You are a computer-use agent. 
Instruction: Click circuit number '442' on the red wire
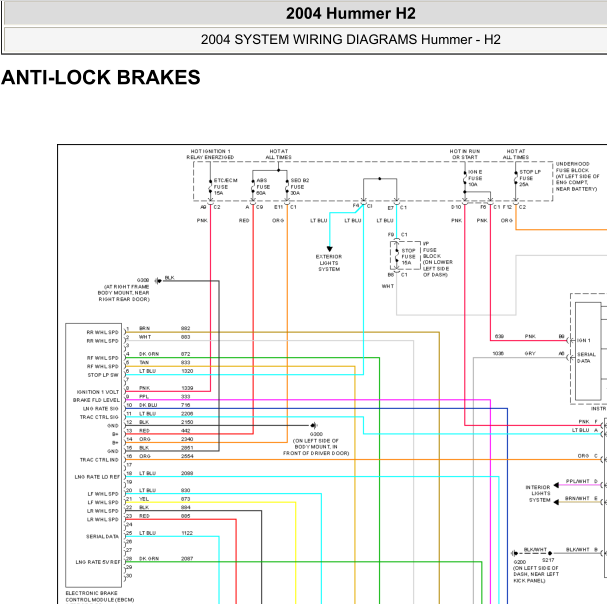tap(185, 430)
